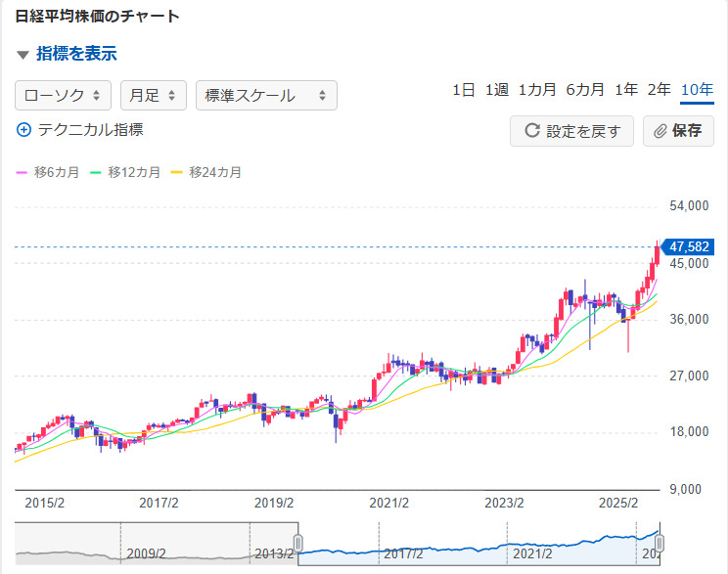Click the plus icon beside テクニカル指標
This screenshot has height=574, width=728.
pyautogui.click(x=24, y=129)
